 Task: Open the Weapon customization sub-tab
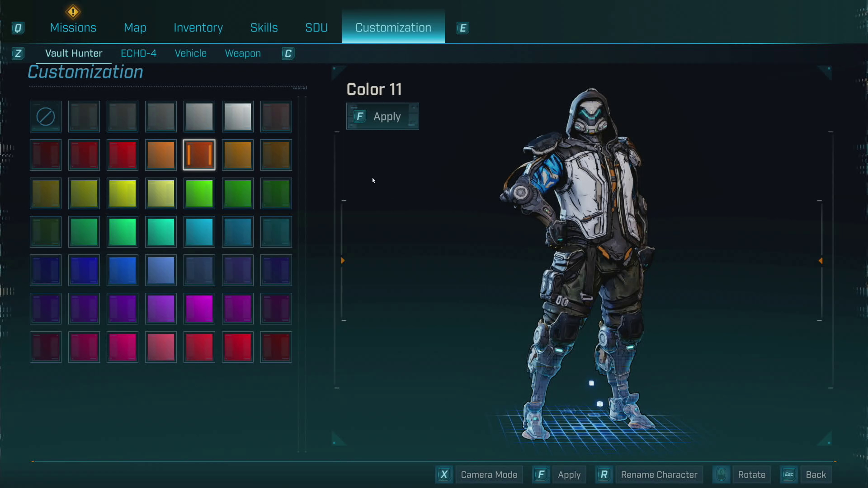coord(243,53)
